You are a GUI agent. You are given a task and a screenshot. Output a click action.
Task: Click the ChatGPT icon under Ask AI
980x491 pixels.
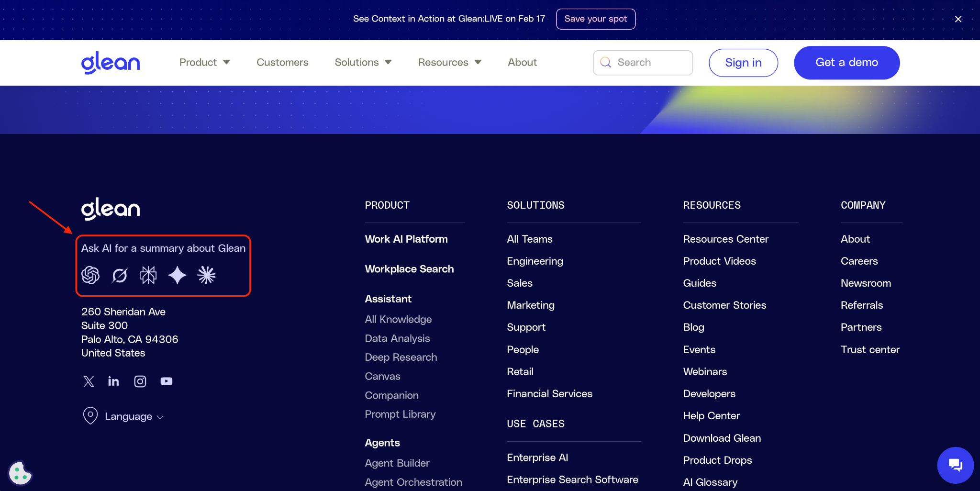(90, 275)
